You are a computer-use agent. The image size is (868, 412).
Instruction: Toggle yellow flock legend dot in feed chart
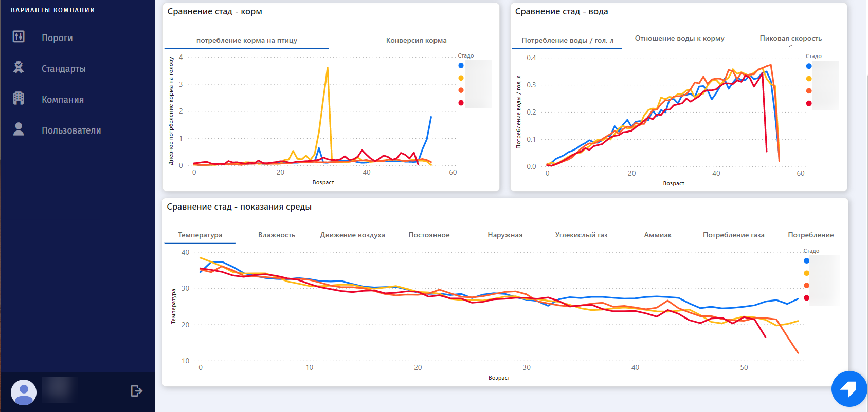pos(461,78)
